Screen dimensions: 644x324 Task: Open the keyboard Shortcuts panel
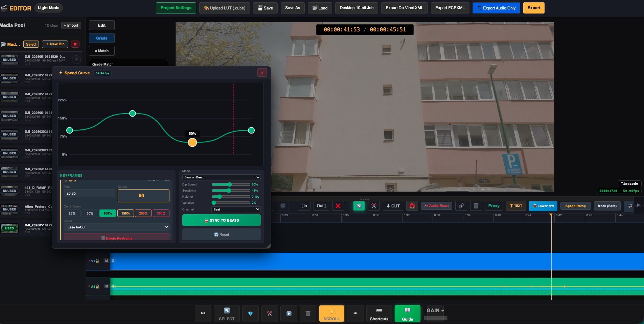tap(379, 314)
